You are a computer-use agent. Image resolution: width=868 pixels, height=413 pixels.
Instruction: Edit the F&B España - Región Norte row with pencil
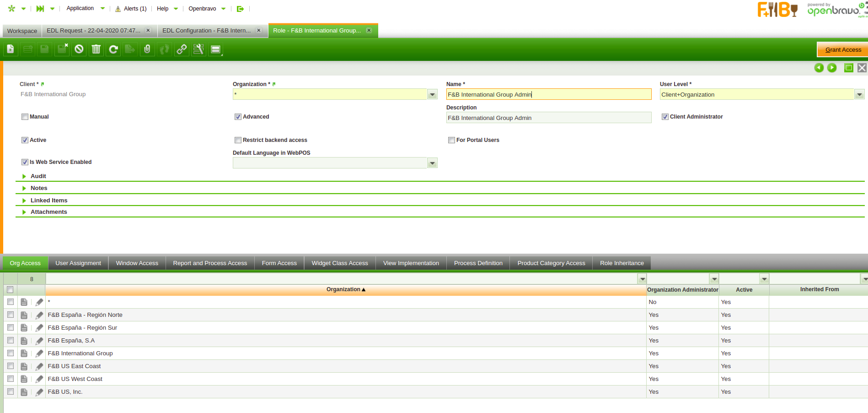pyautogui.click(x=39, y=315)
